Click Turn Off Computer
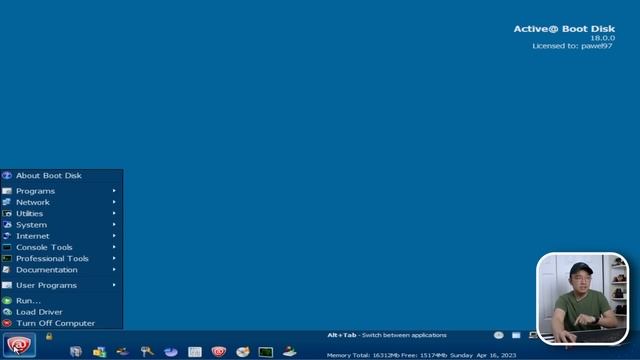The image size is (640, 360). [61, 323]
